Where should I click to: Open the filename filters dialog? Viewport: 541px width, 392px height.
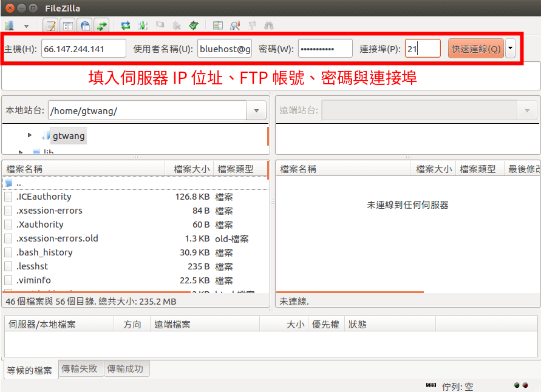217,25
